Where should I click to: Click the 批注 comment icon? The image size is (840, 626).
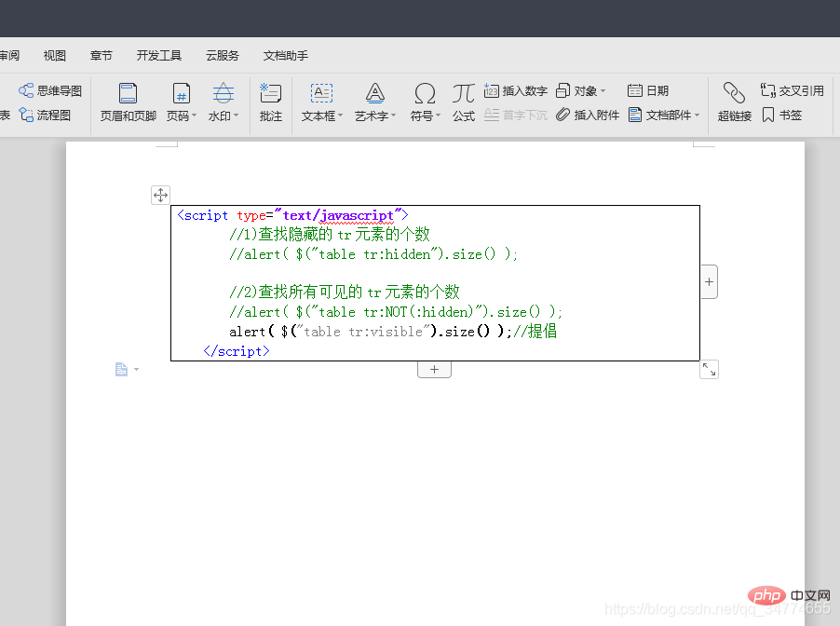270,93
